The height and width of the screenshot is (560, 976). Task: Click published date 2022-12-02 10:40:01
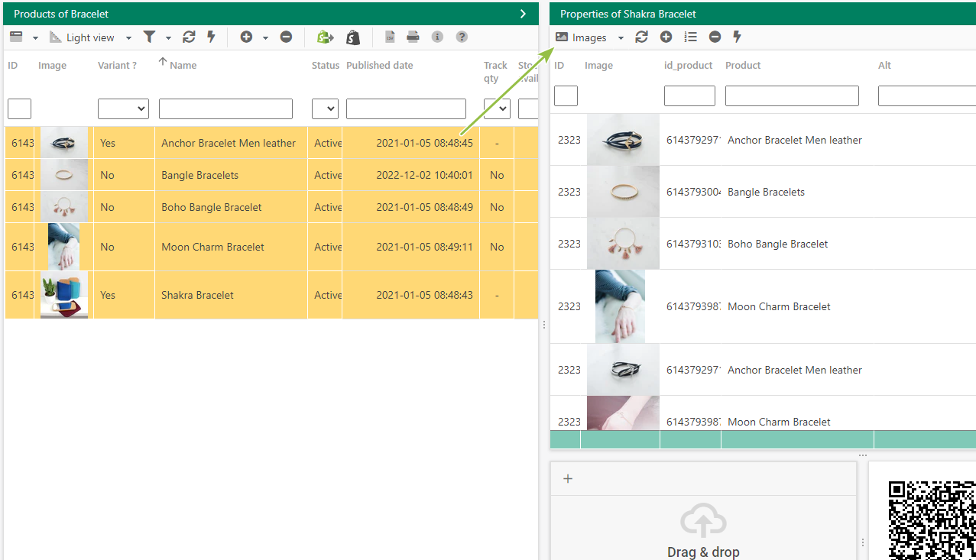point(424,175)
